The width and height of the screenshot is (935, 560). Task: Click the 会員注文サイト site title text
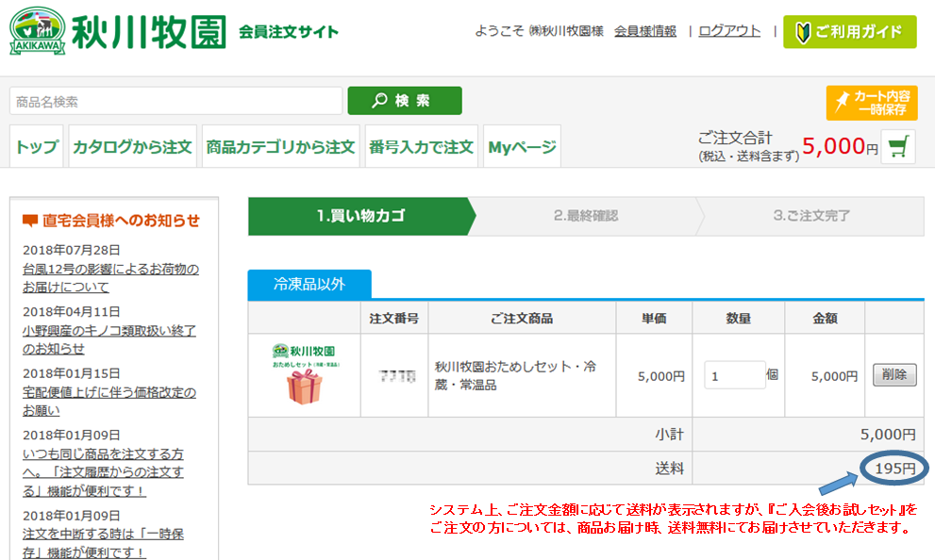pos(289,31)
